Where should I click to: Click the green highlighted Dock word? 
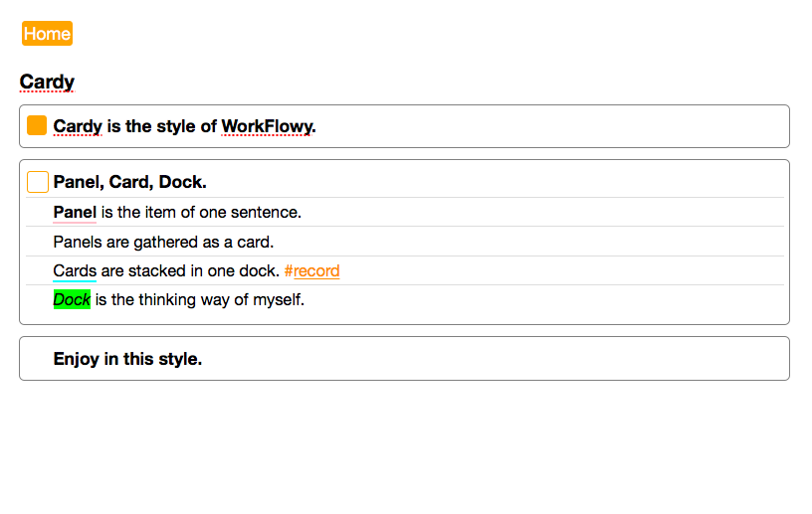pos(72,299)
